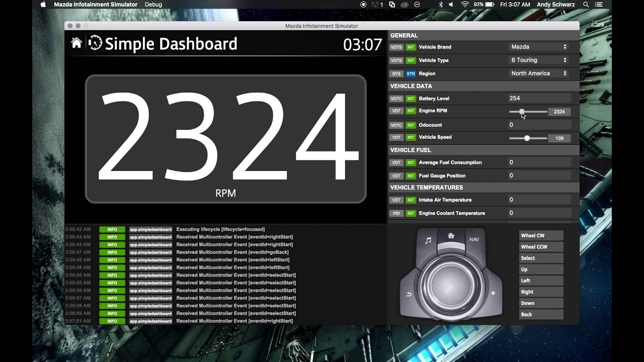The width and height of the screenshot is (644, 362).
Task: Click the PID tag next to Engine Coolant Temperature
Action: click(396, 213)
